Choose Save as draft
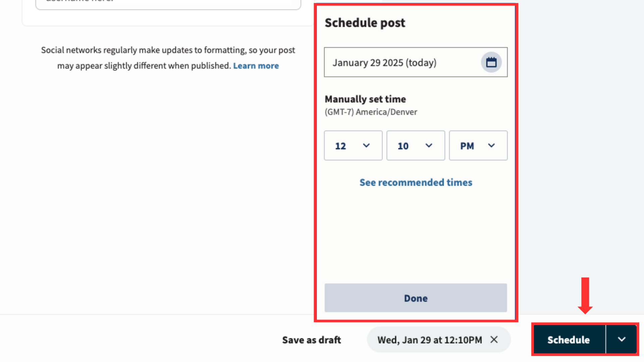This screenshot has height=362, width=644. tap(311, 340)
